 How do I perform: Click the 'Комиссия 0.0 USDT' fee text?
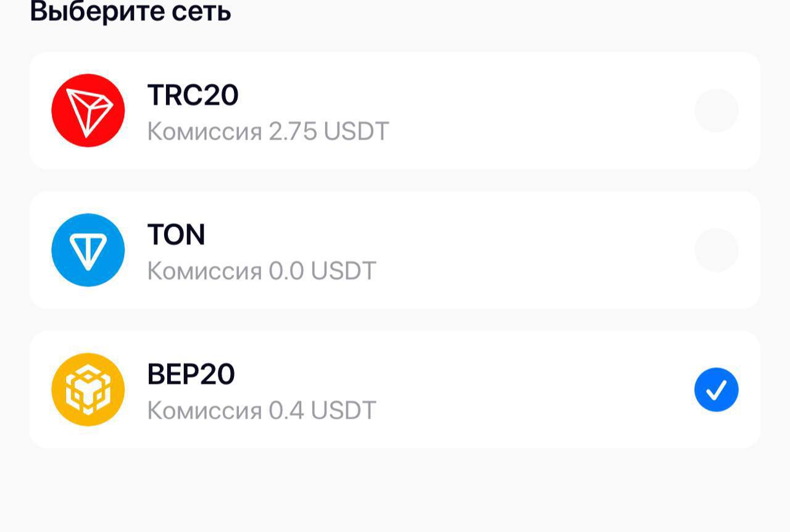(261, 270)
